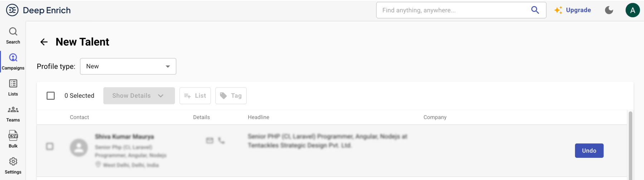Click the phone icon in Details column

221,141
